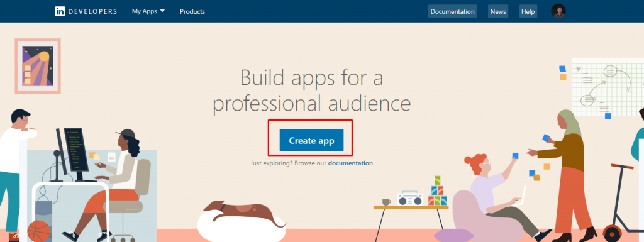Open the Documentation page from header
The image size is (644, 242).
point(453,11)
